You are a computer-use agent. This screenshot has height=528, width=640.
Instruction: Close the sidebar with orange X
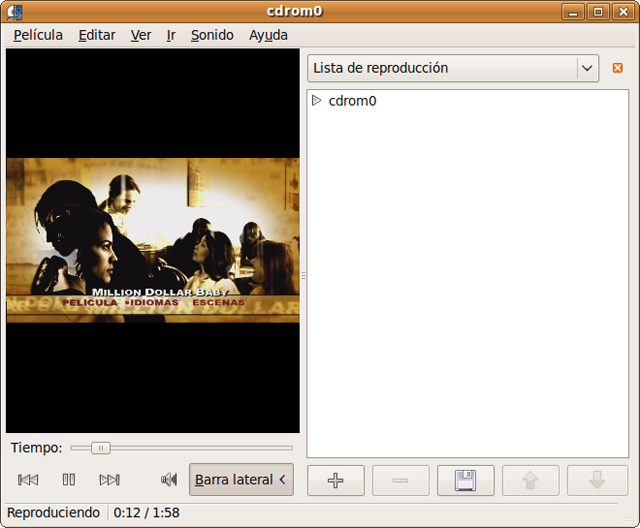617,68
